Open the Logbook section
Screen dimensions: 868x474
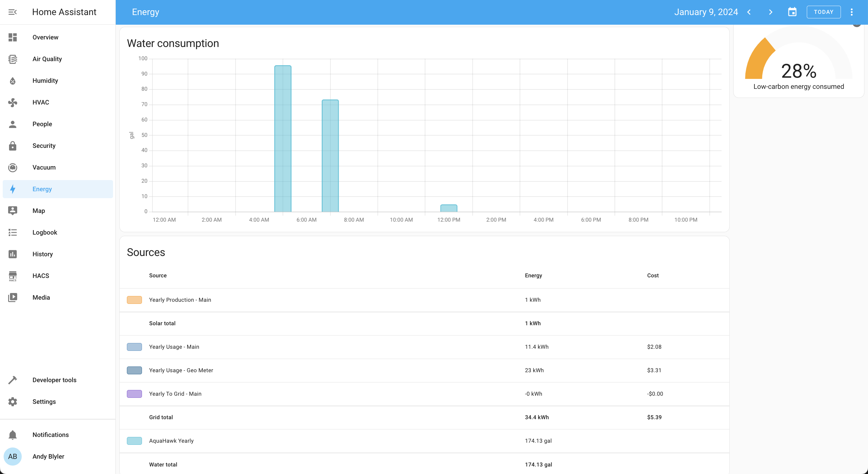[x=45, y=232]
